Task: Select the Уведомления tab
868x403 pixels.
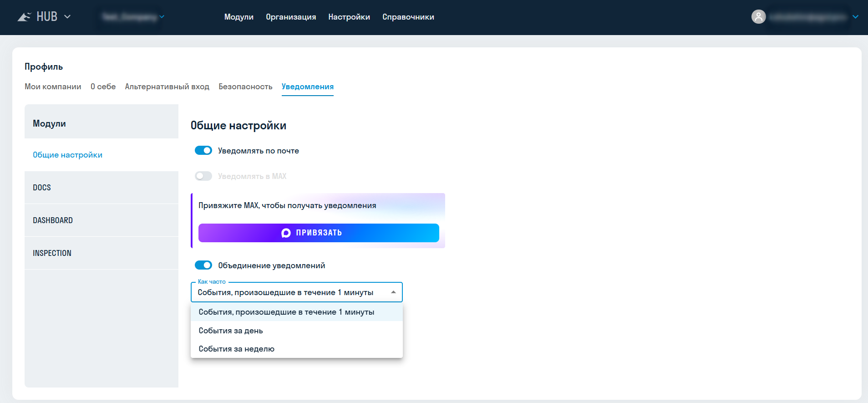Action: pyautogui.click(x=308, y=87)
